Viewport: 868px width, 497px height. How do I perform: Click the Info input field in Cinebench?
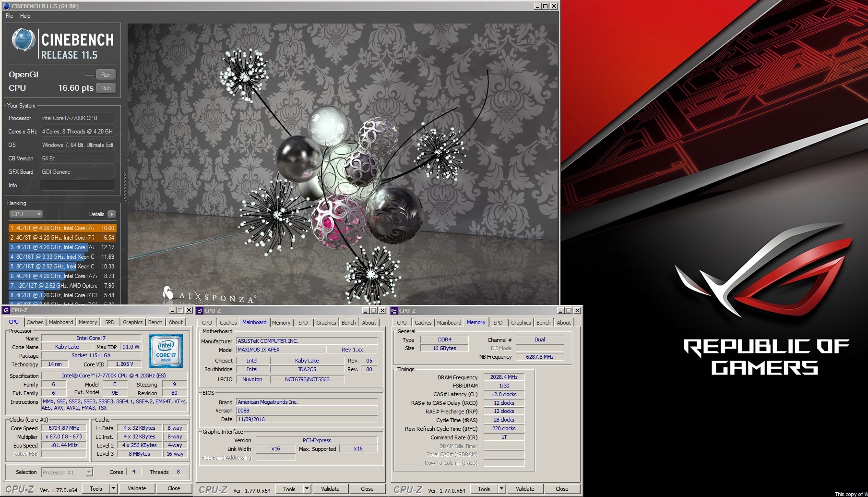[x=78, y=185]
